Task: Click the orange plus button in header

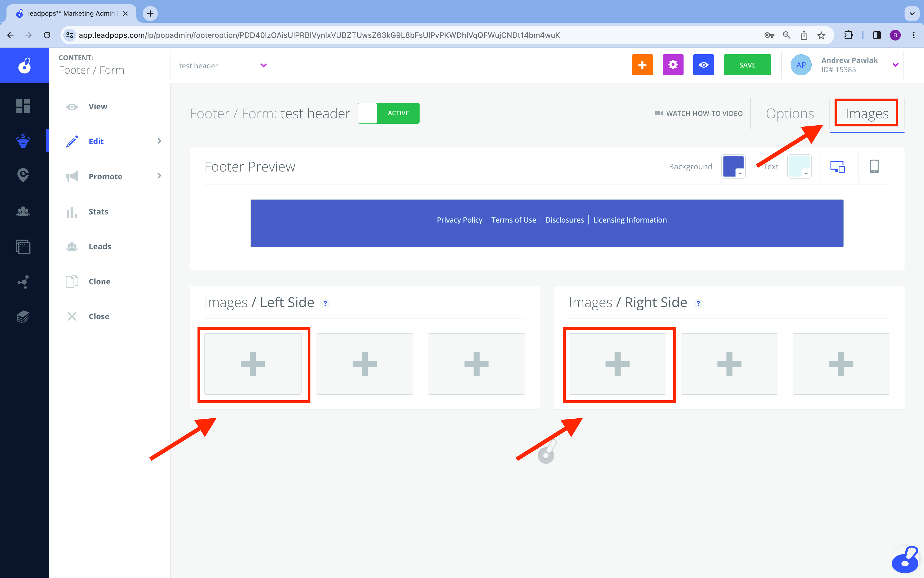Action: 642,65
